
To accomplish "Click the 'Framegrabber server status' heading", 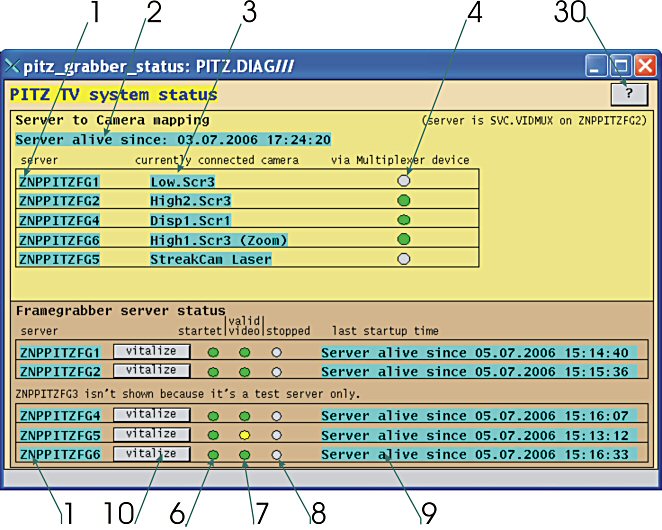I will [121, 311].
